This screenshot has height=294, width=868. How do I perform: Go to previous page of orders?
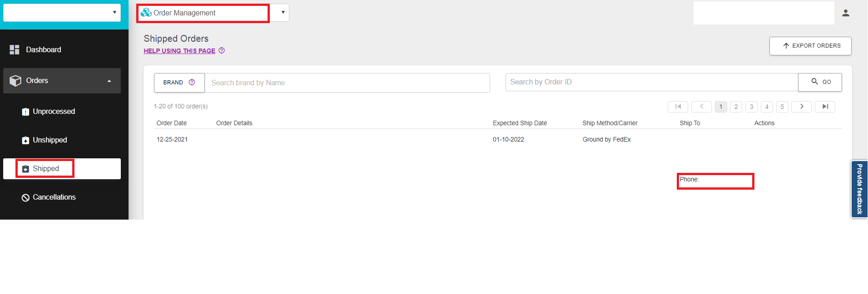pyautogui.click(x=701, y=107)
